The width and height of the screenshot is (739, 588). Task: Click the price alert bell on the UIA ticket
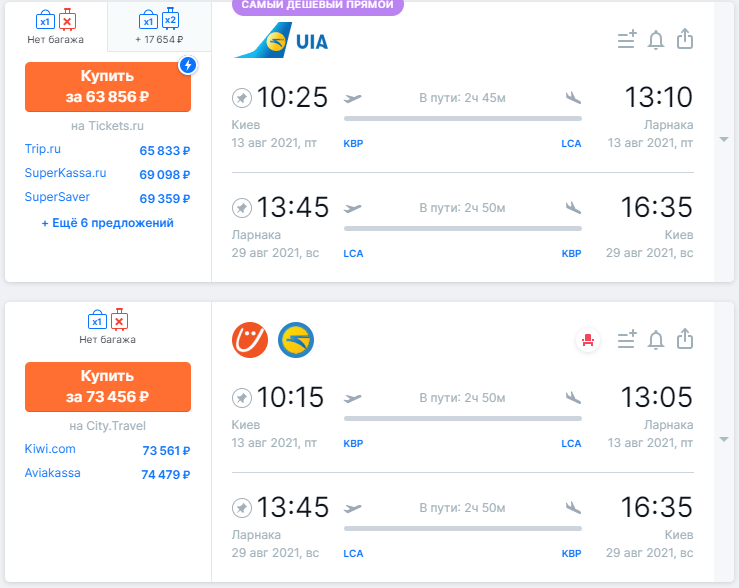656,40
